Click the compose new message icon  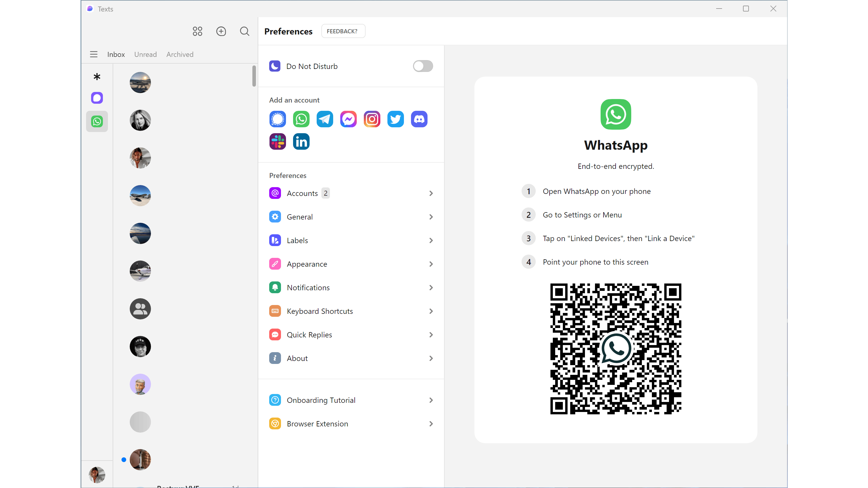click(221, 31)
